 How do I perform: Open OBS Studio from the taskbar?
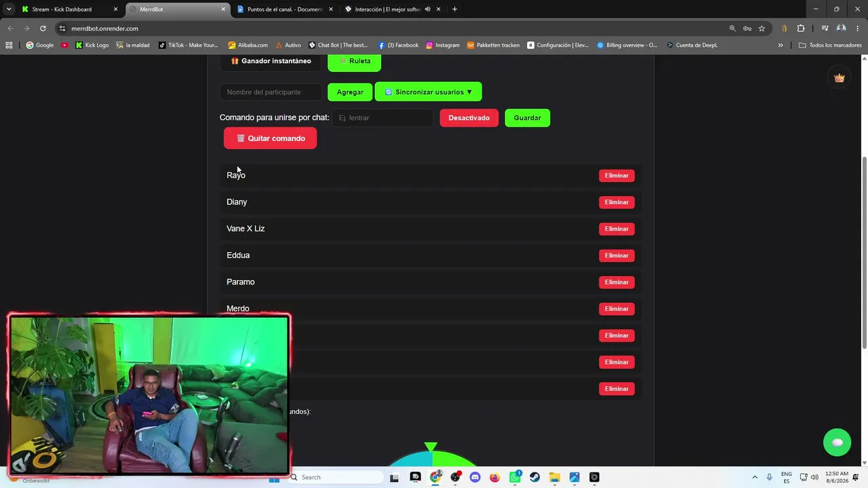[x=455, y=477]
